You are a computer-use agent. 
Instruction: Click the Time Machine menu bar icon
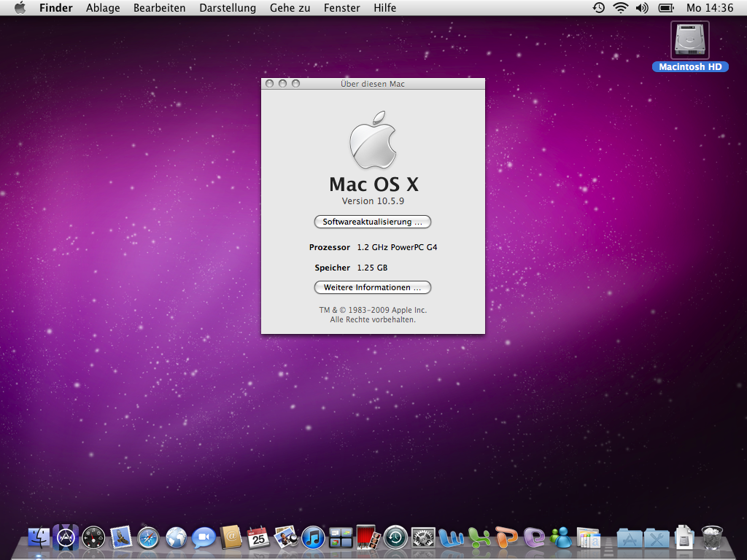598,7
